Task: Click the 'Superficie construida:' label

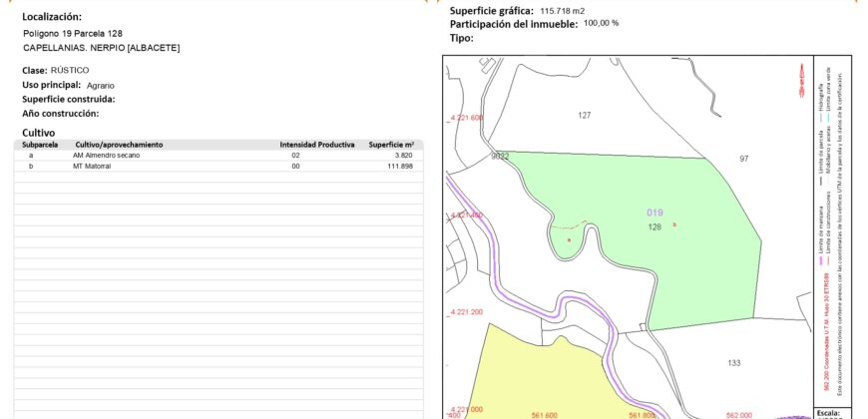Action: [x=69, y=99]
